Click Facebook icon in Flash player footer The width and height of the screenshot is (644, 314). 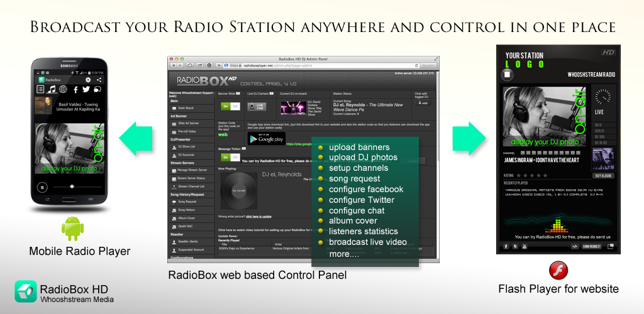[506, 246]
